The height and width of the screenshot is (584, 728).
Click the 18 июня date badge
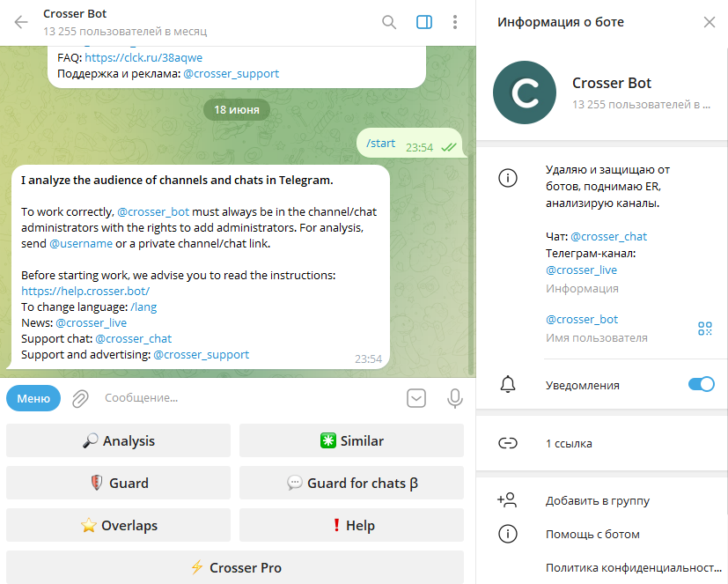pos(237,109)
